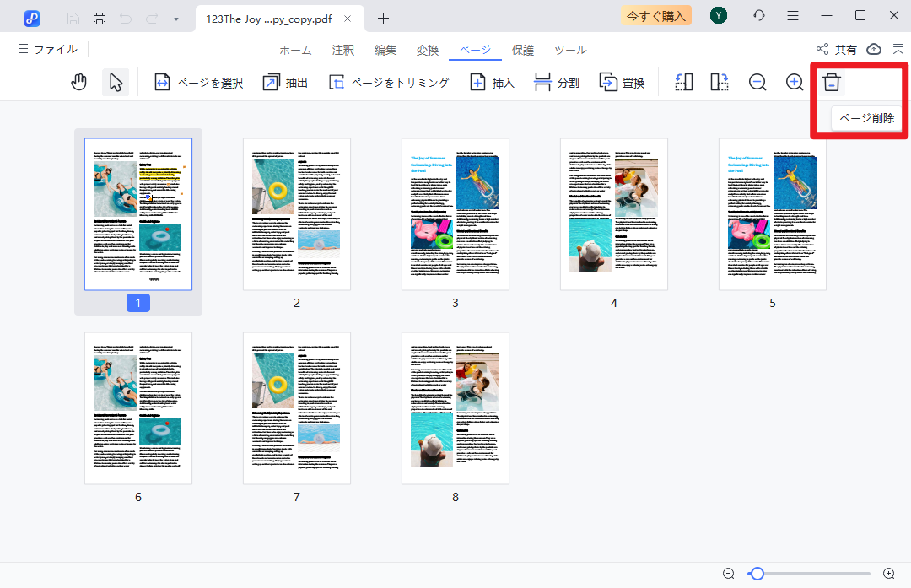Select the hand pan tool

coord(79,82)
